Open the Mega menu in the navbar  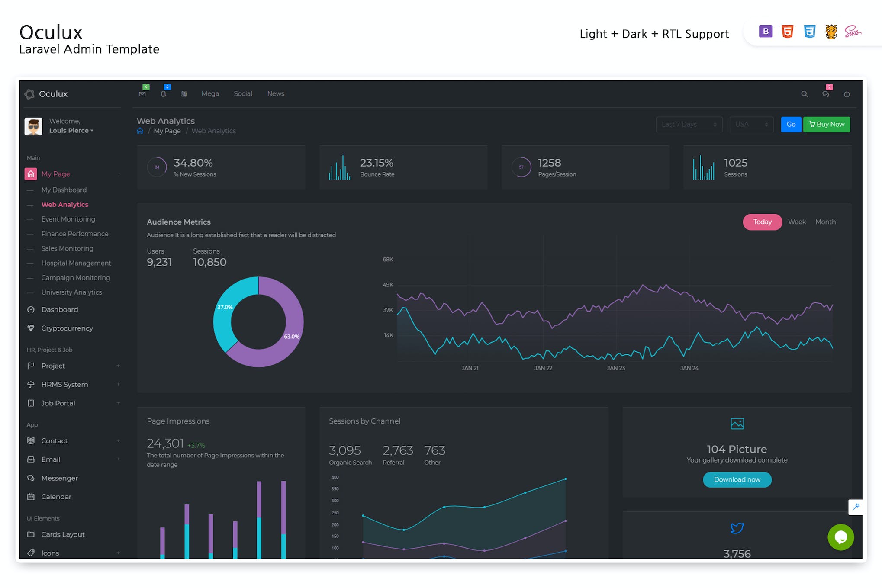point(210,93)
